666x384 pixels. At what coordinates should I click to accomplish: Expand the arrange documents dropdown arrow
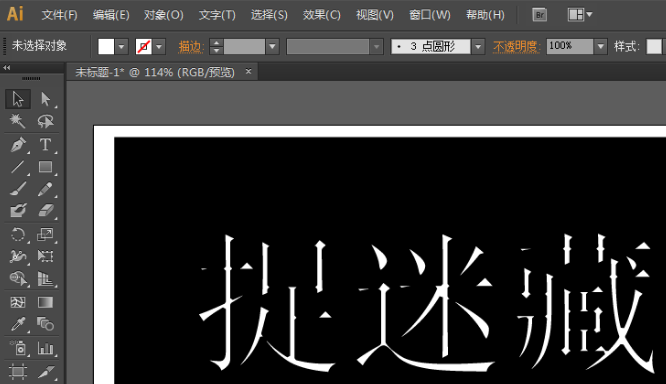589,14
